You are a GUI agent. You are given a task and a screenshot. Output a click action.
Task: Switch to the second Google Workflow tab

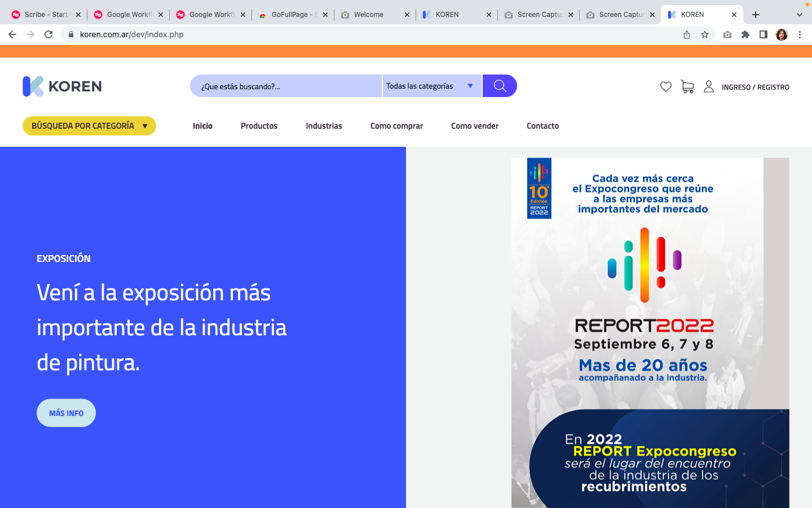[211, 15]
